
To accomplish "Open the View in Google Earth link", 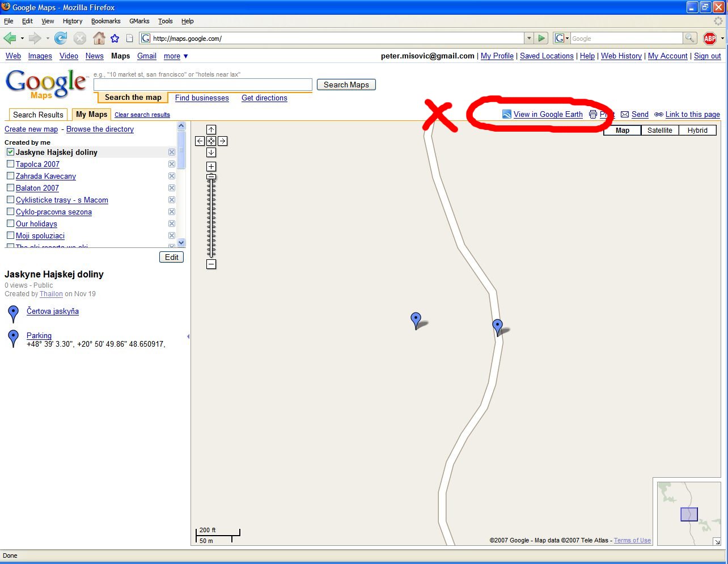I will [548, 114].
